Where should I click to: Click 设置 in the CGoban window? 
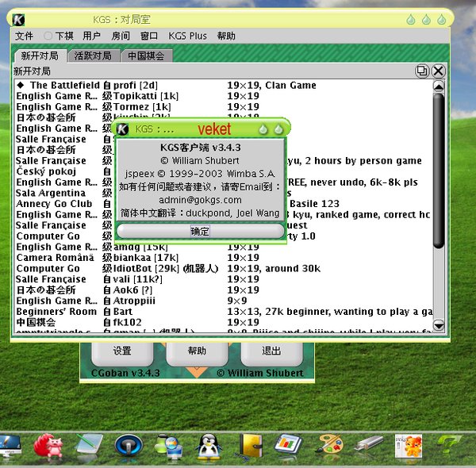tap(122, 352)
